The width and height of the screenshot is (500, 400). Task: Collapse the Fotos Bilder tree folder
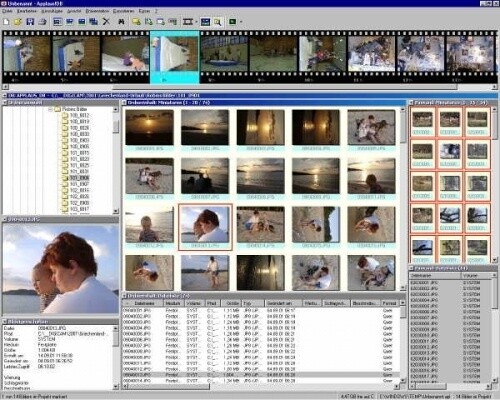50,109
